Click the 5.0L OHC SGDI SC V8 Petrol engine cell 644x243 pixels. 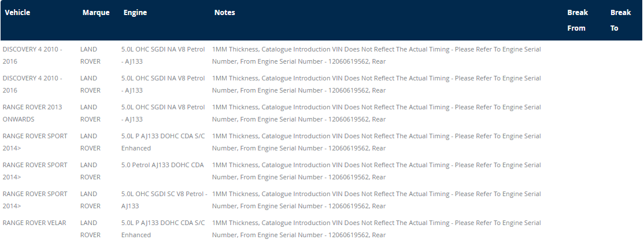point(164,200)
